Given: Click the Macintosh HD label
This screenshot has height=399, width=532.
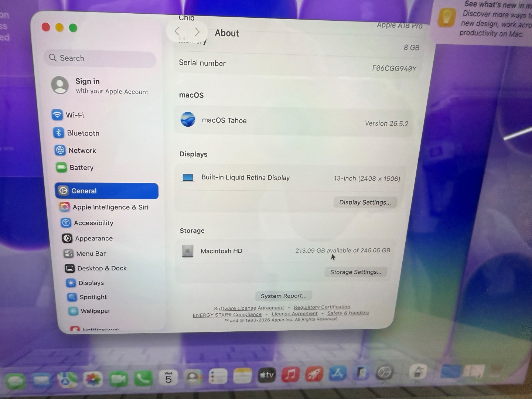Looking at the screenshot, I should tap(221, 251).
